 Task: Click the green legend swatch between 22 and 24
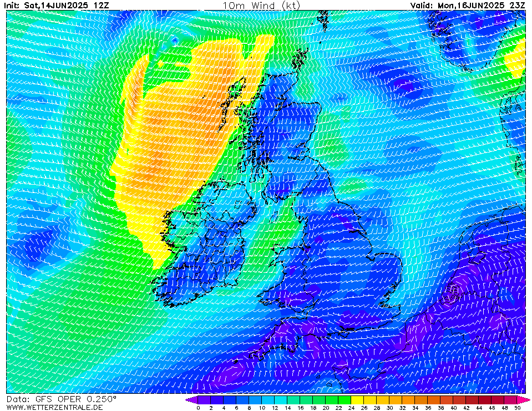tap(344, 400)
